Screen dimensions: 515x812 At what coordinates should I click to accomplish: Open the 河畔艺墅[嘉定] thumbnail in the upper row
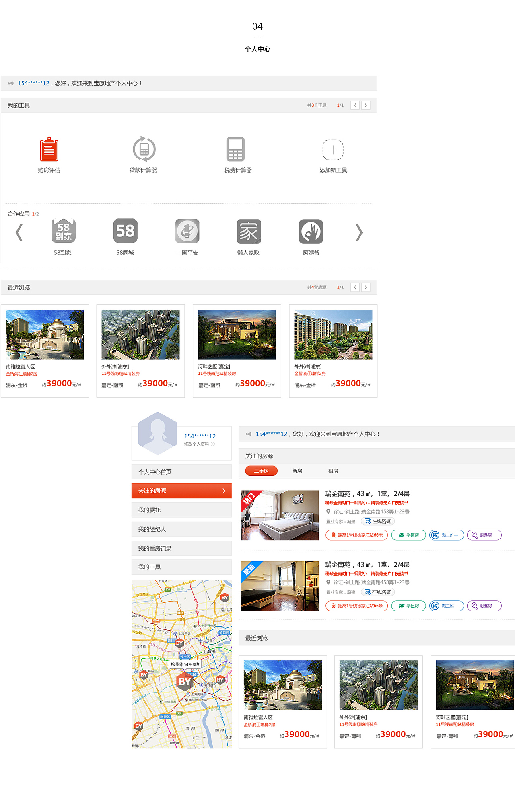point(237,334)
